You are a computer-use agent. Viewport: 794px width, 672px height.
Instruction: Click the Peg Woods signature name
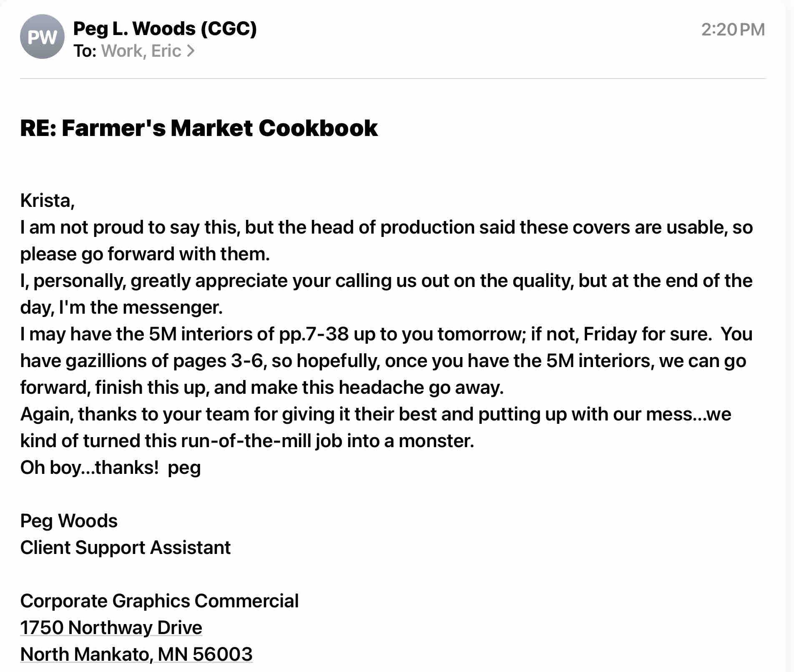(69, 521)
